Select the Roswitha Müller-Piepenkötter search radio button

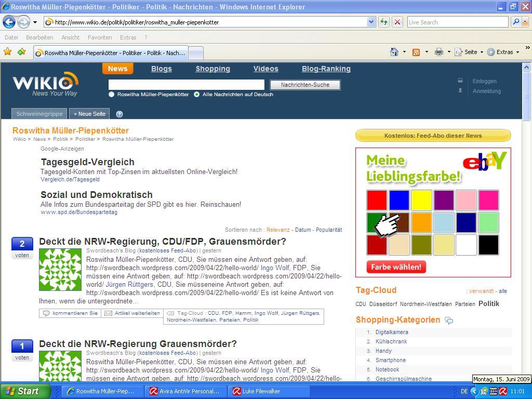pos(111,95)
